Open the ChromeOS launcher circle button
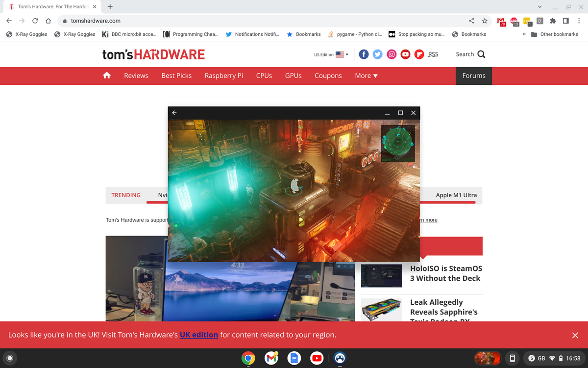This screenshot has width=588, height=368. tap(9, 358)
